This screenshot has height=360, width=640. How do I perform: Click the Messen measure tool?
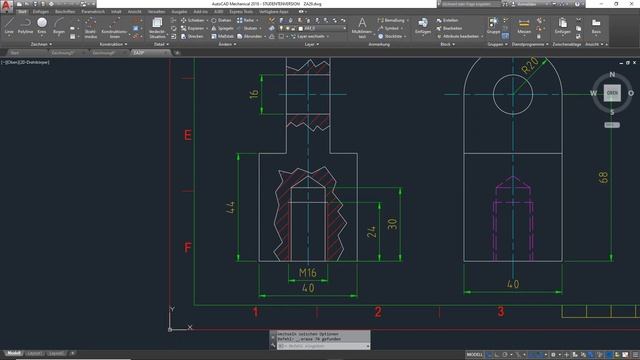[x=524, y=26]
